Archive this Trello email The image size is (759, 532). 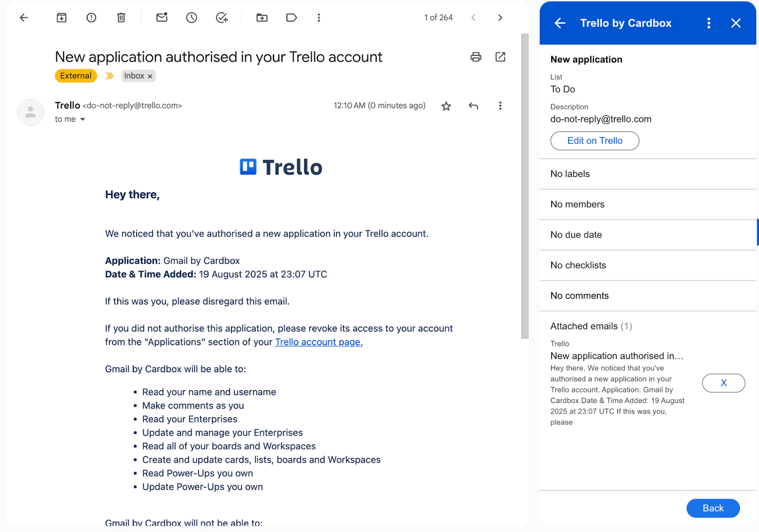62,18
